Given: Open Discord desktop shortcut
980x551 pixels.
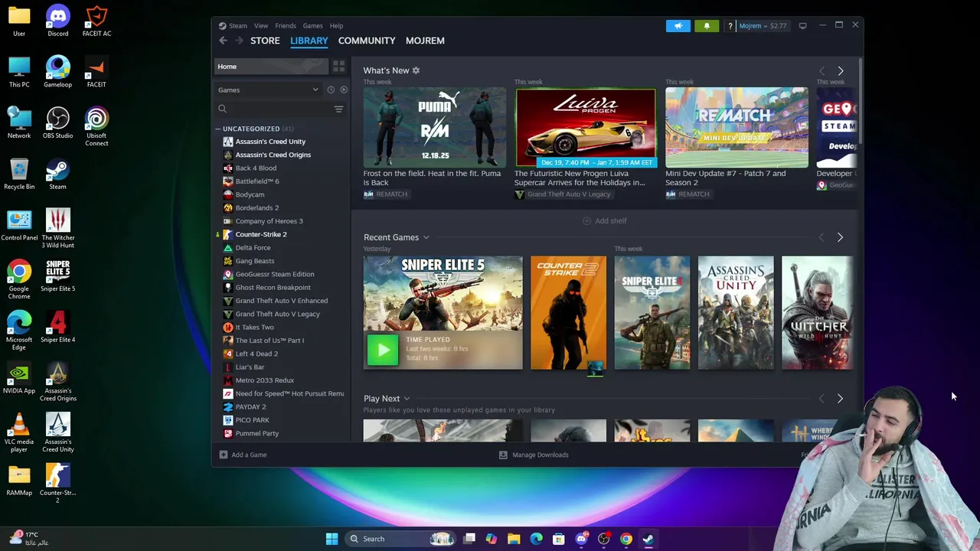Looking at the screenshot, I should point(57,21).
